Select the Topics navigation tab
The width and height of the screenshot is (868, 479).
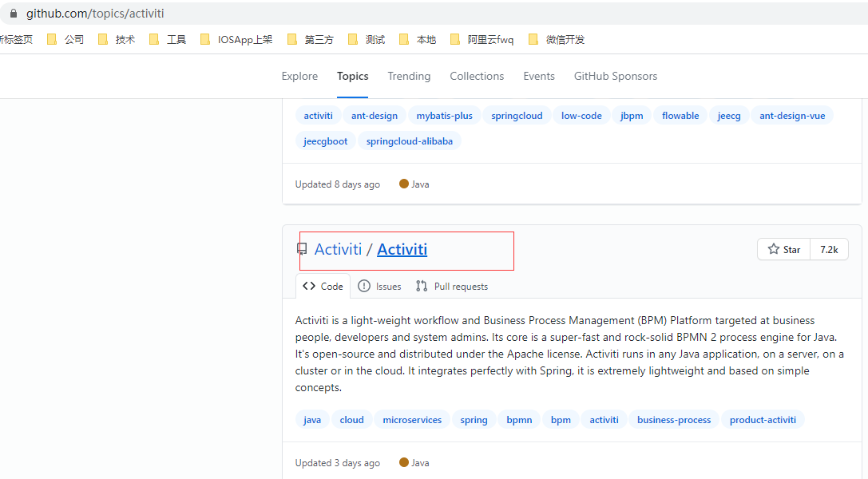point(353,77)
